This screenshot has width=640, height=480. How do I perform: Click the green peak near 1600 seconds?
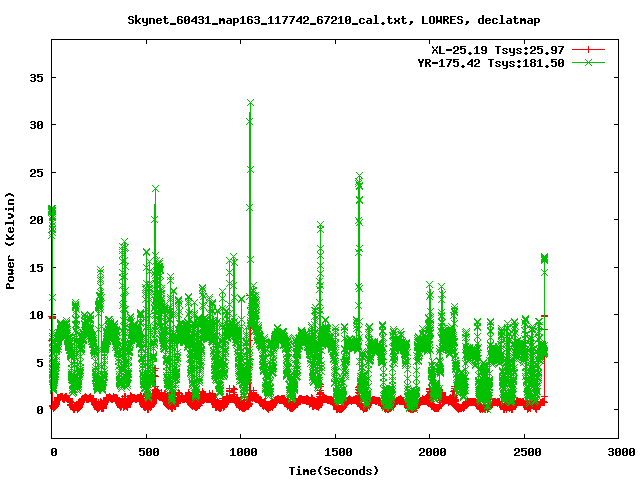[x=359, y=176]
